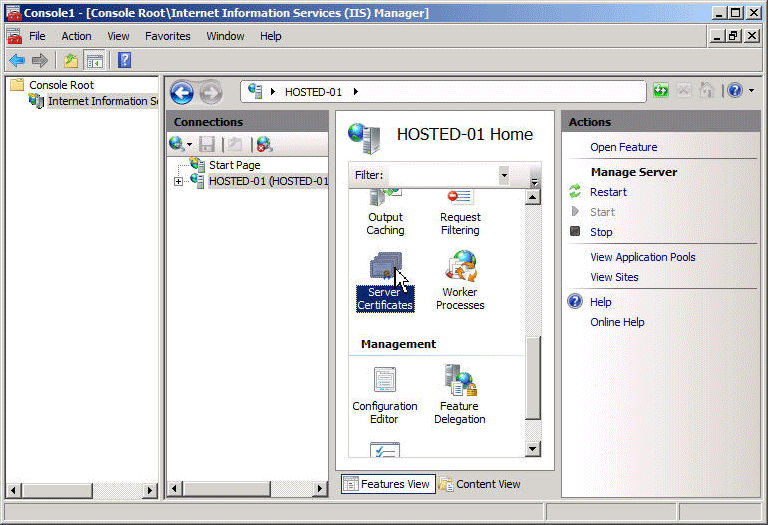Click the Connections pane horizontal scrollbar thumb
Image resolution: width=768 pixels, height=525 pixels.
227,488
